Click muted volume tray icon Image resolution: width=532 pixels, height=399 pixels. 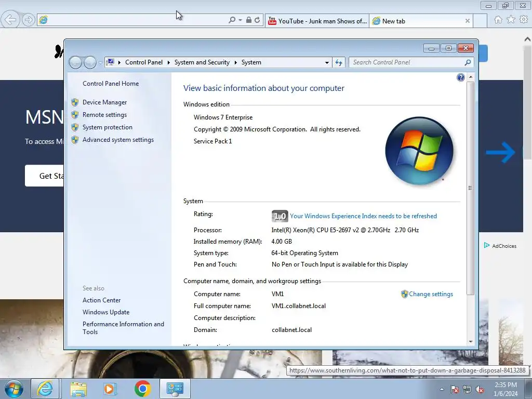[x=480, y=389]
